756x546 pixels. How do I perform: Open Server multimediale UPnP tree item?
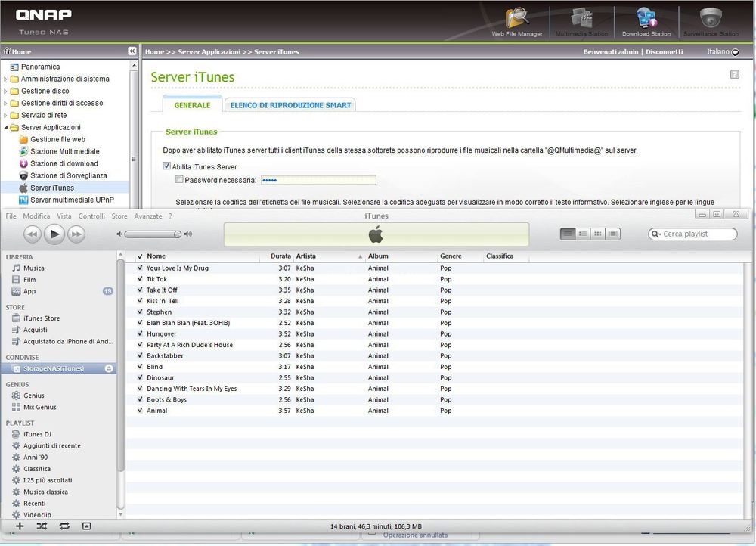point(73,200)
